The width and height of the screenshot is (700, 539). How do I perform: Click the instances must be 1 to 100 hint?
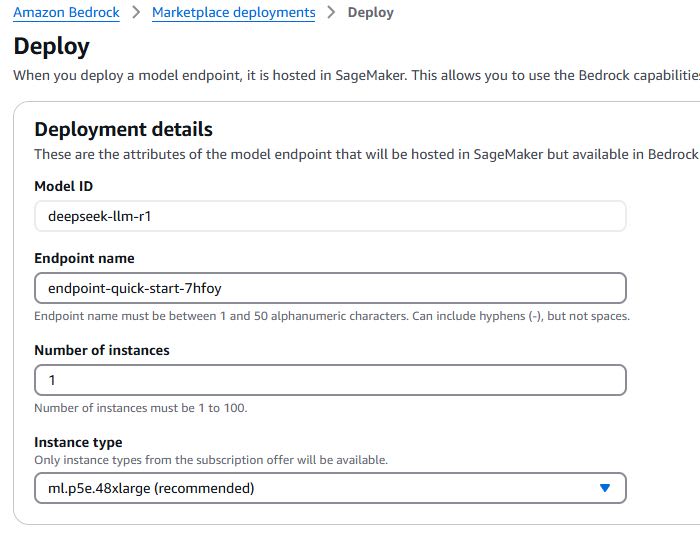[x=140, y=408]
